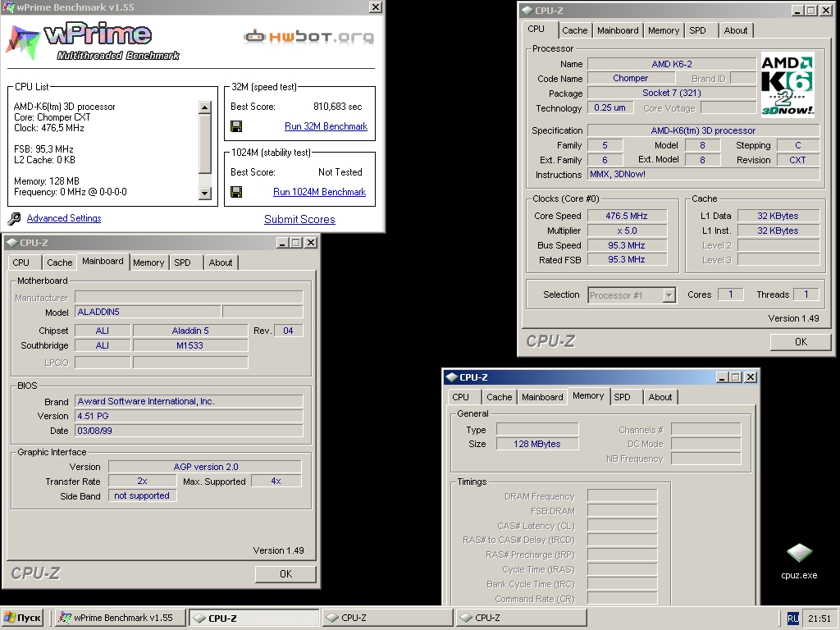
Task: Switch to About tab in CPU-Z Memory window
Action: pyautogui.click(x=660, y=397)
